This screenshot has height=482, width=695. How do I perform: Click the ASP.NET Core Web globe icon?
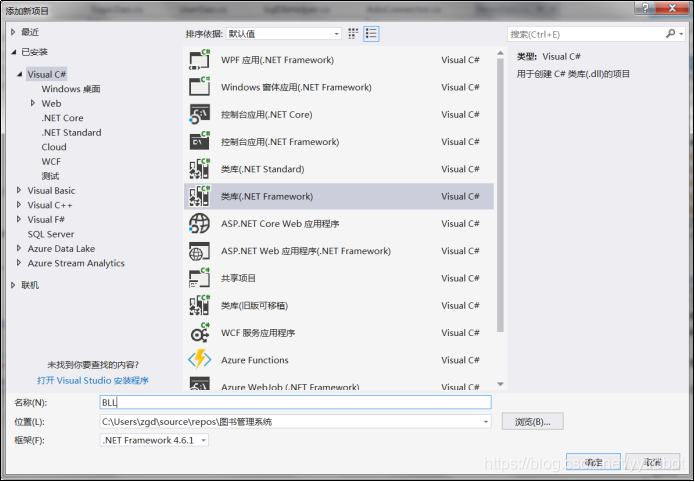pos(199,223)
